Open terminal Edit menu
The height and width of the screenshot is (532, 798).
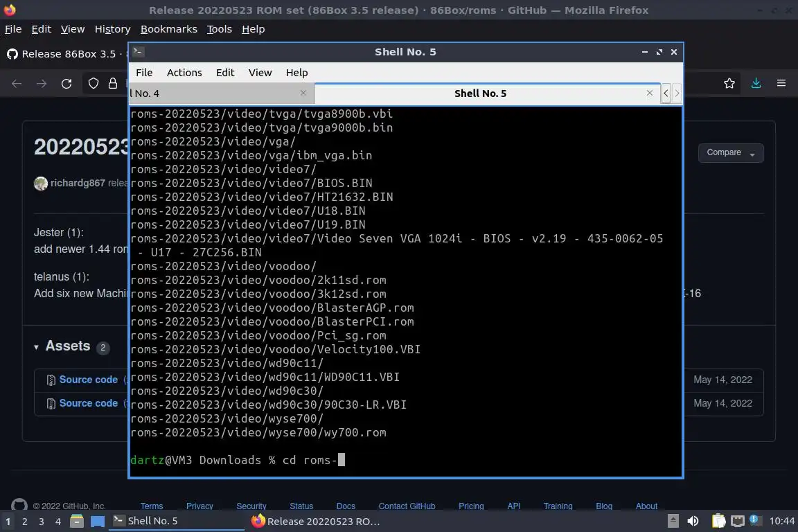click(225, 72)
